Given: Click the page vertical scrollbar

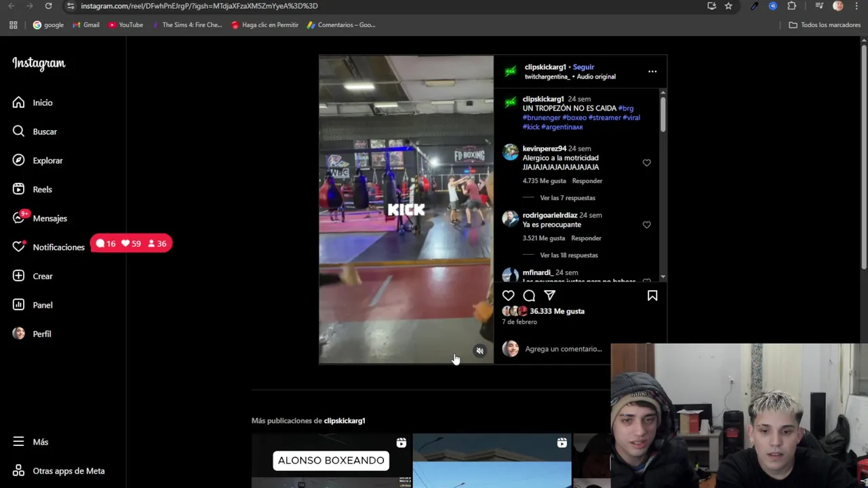Looking at the screenshot, I should point(863,156).
